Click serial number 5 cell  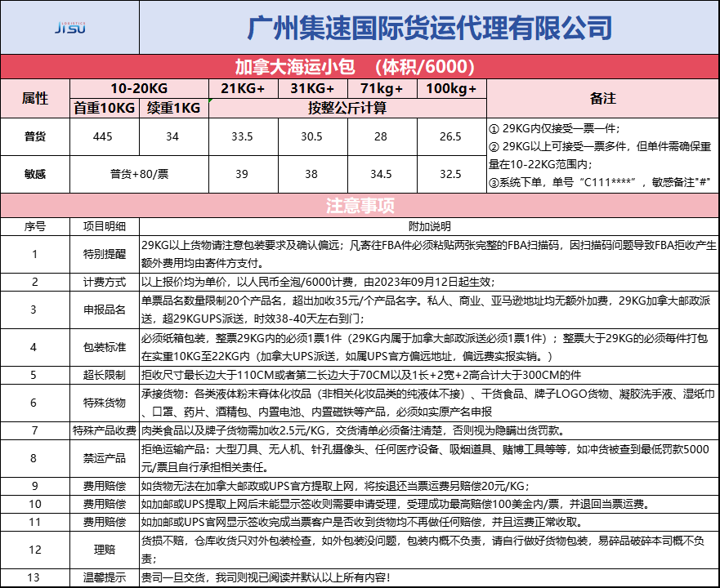click(x=35, y=375)
